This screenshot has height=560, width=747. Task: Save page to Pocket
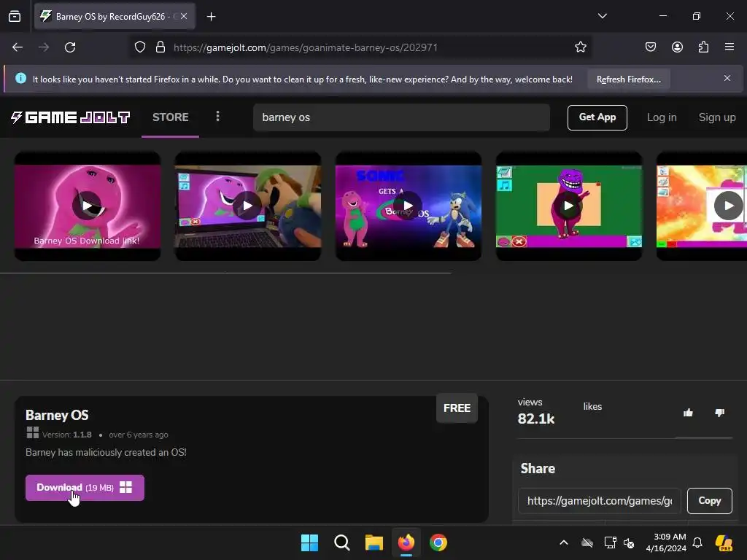(651, 47)
